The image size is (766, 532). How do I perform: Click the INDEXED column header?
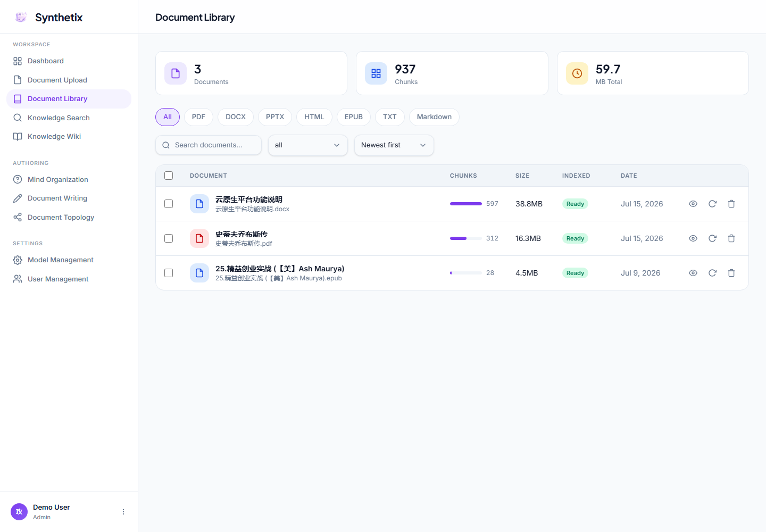coord(576,176)
